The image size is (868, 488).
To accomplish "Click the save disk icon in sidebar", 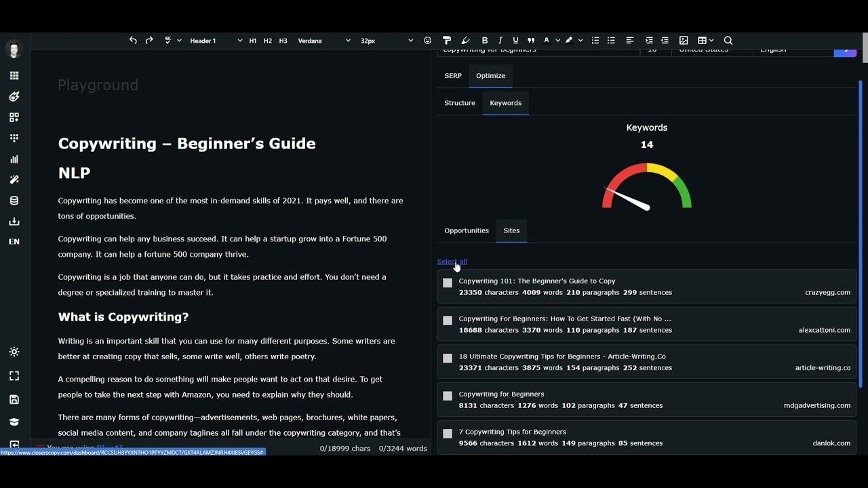I will [14, 399].
